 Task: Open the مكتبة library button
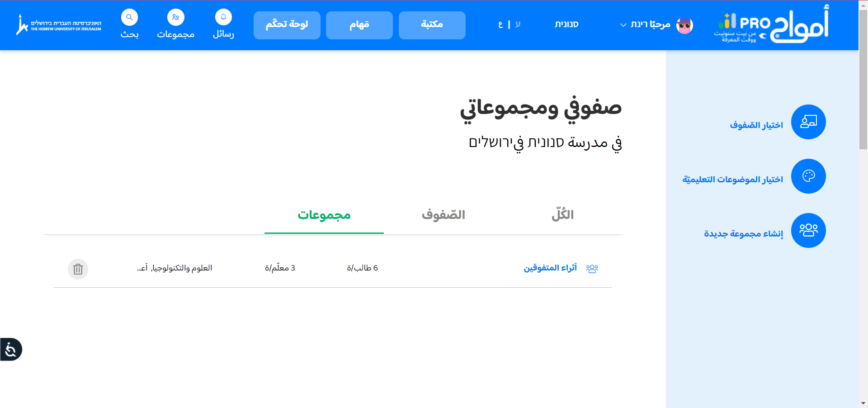432,25
